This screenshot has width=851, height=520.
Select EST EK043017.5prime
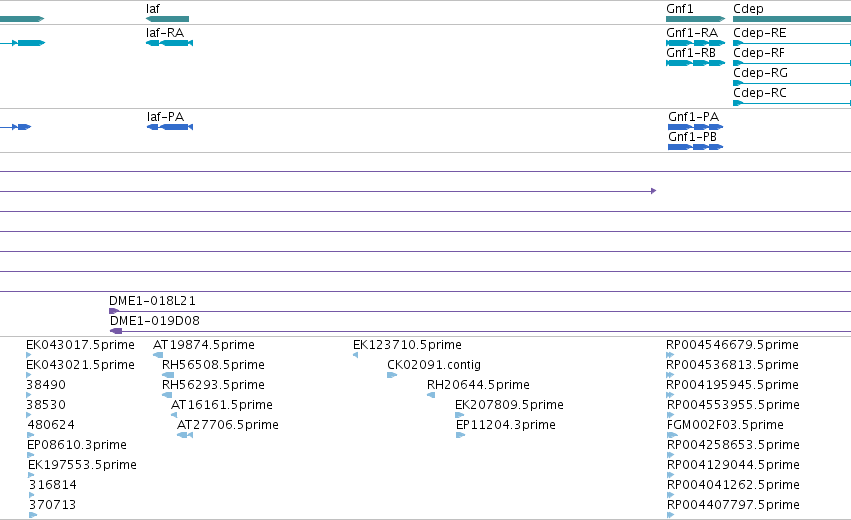(80, 345)
